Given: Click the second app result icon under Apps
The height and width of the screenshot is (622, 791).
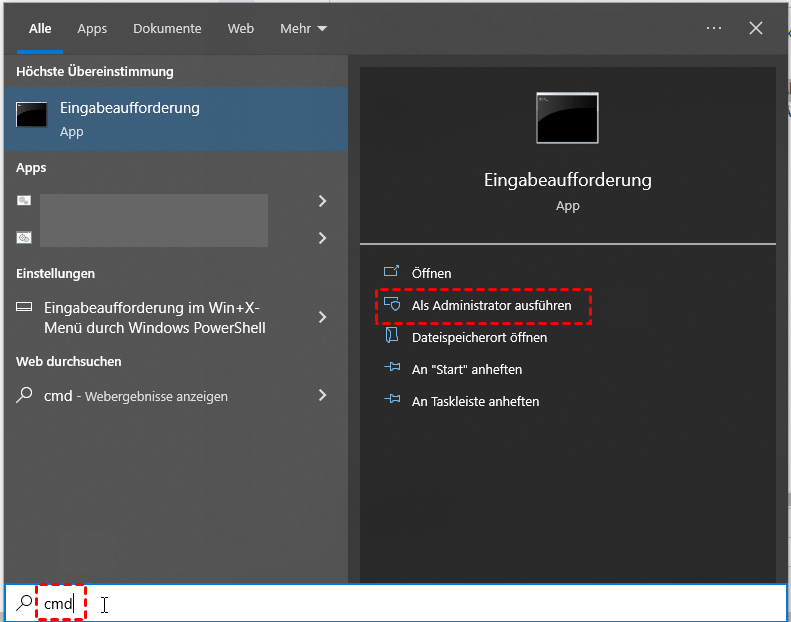Looking at the screenshot, I should click(x=25, y=238).
